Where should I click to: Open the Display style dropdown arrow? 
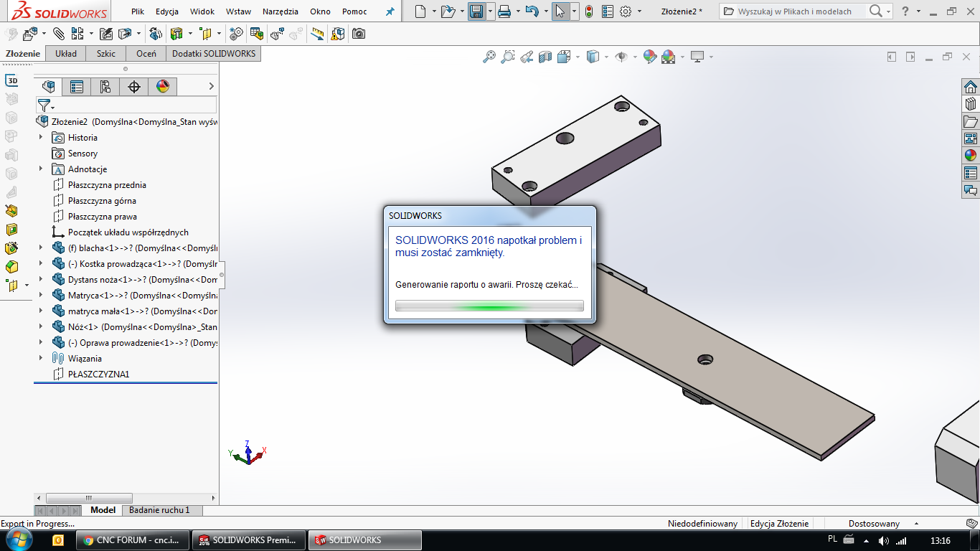click(606, 57)
